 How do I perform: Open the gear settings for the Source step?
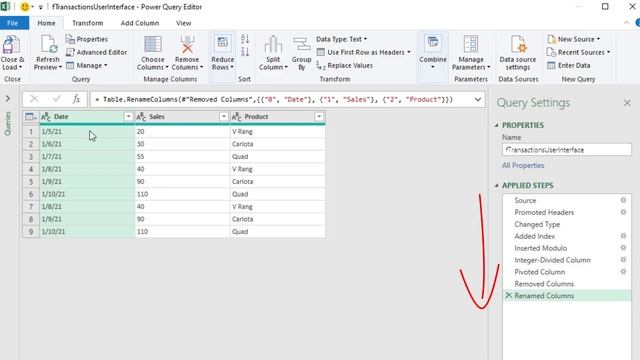click(x=623, y=200)
